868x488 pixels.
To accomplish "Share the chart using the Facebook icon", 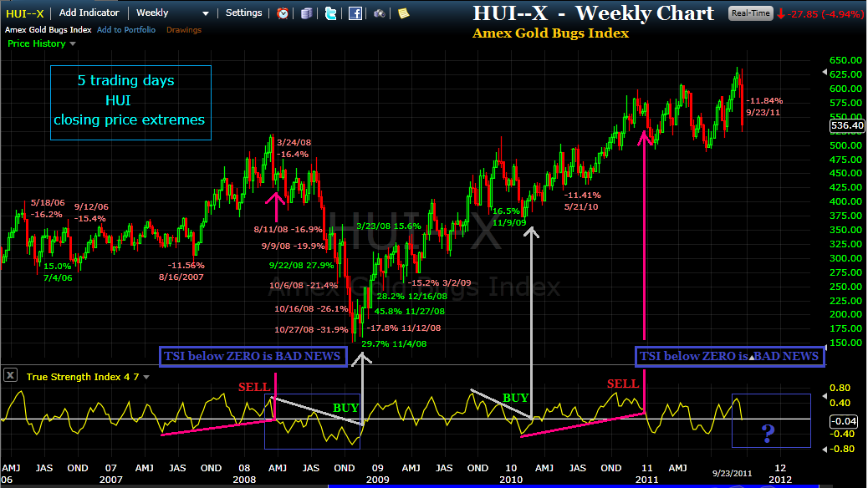I will tap(355, 13).
